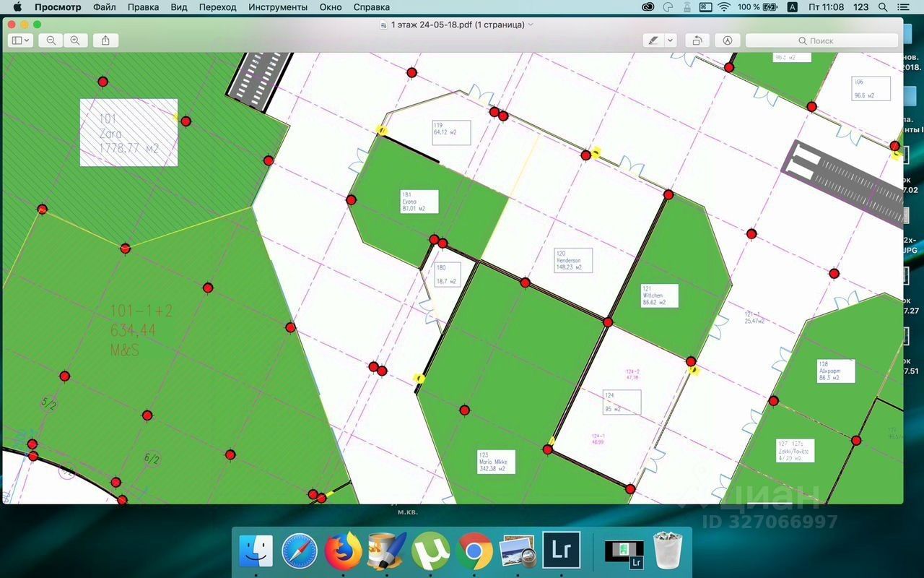Open the Просмотр application menu
924x578 pixels.
(x=58, y=7)
